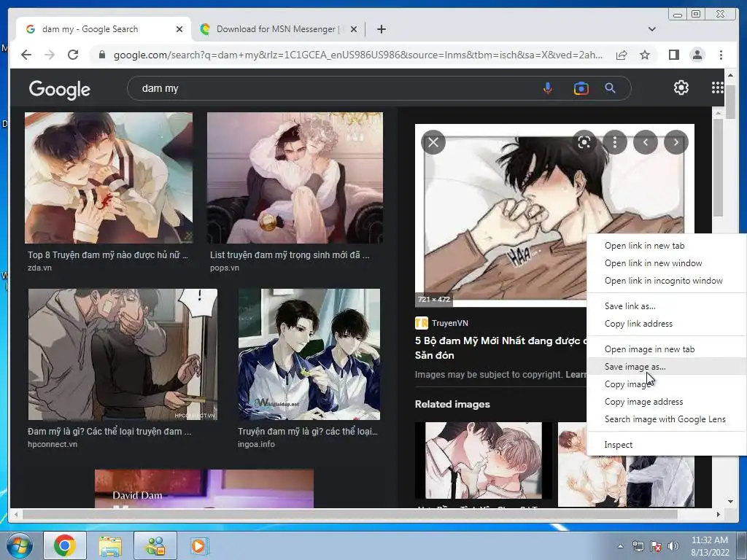Reload the current page
Screen dimensions: 747x560
(73, 55)
